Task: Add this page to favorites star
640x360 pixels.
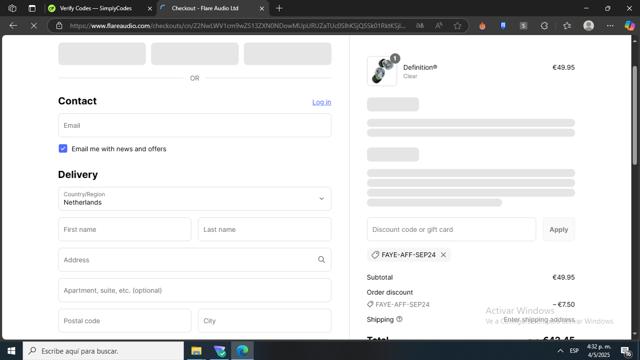Action: (457, 26)
